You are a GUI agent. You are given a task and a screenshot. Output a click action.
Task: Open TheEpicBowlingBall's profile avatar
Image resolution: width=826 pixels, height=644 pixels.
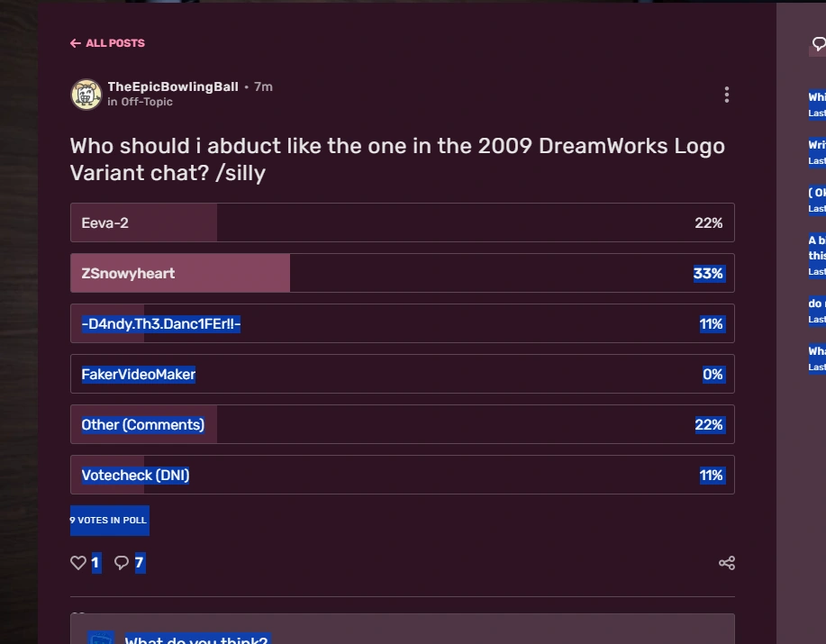[86, 94]
